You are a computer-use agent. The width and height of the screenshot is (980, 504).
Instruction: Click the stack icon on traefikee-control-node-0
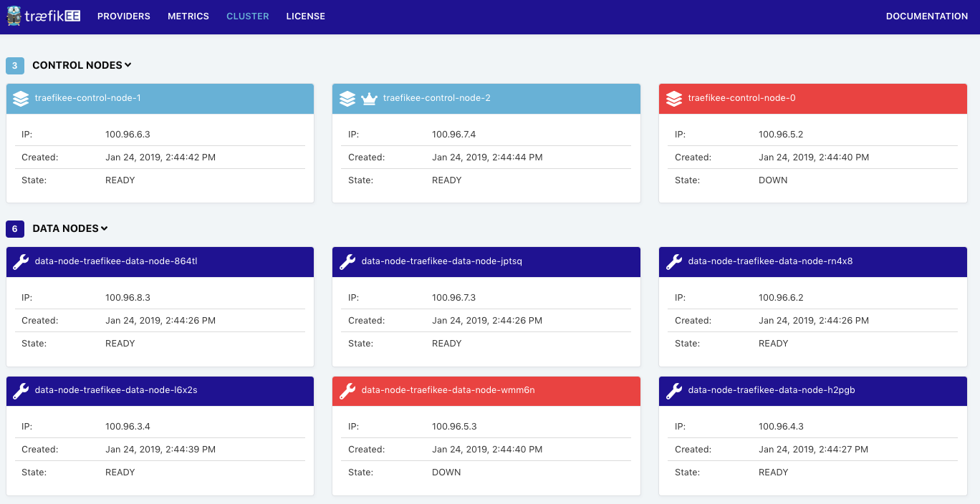pos(674,98)
